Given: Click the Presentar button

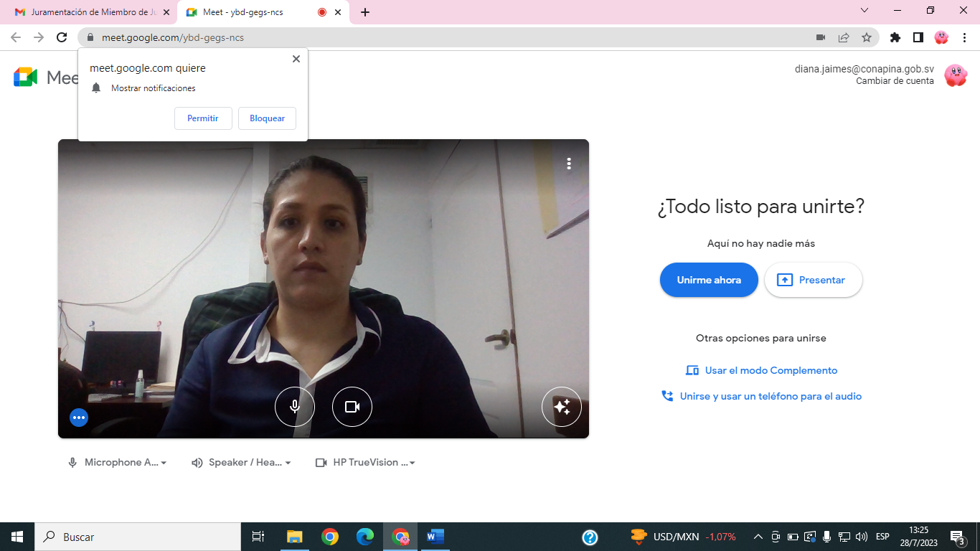Looking at the screenshot, I should (813, 280).
